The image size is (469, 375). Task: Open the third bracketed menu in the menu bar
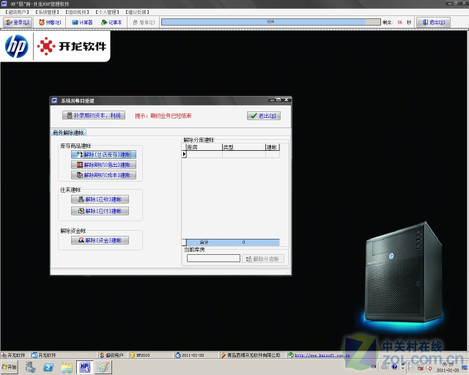coord(77,12)
